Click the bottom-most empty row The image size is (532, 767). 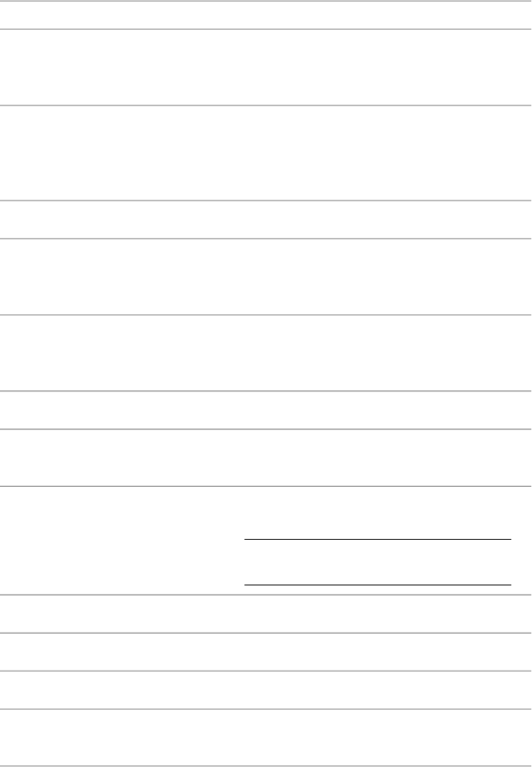pos(266,737)
